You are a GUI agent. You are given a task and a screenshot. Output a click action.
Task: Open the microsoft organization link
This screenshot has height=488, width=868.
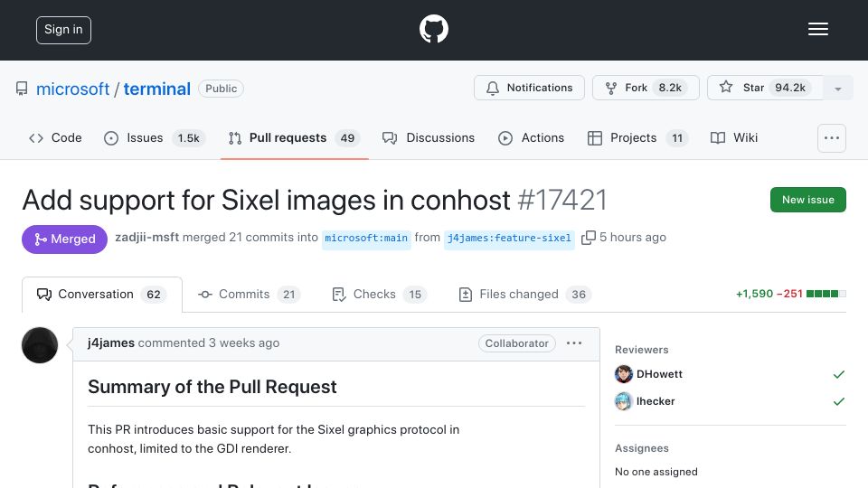tap(72, 89)
